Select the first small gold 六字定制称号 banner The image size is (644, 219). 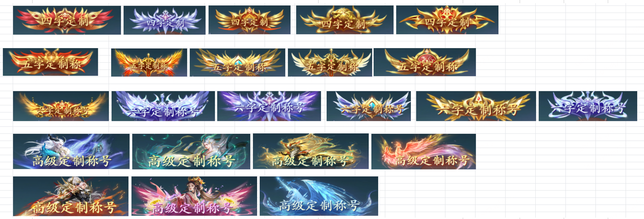point(61,106)
